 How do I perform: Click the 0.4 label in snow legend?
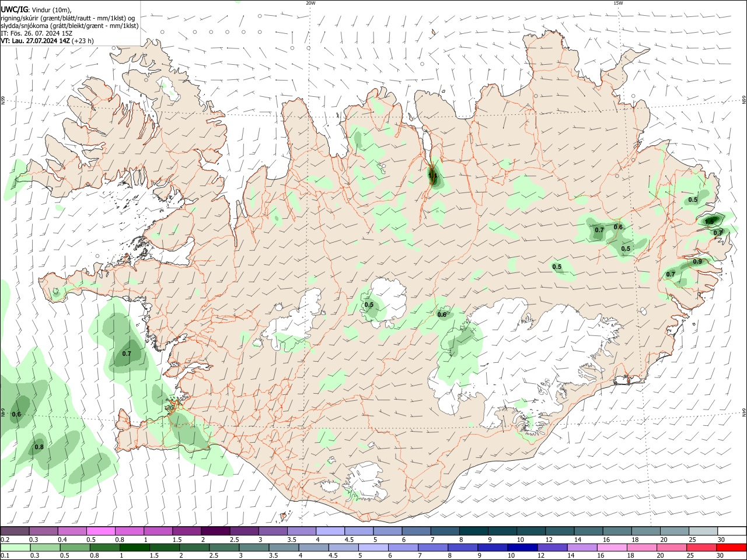(x=62, y=540)
